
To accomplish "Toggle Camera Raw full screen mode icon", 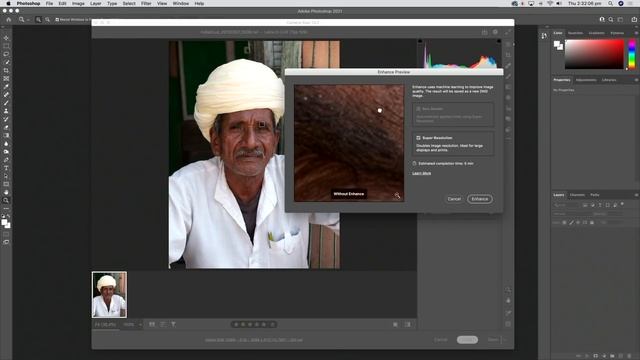I will pos(508,32).
